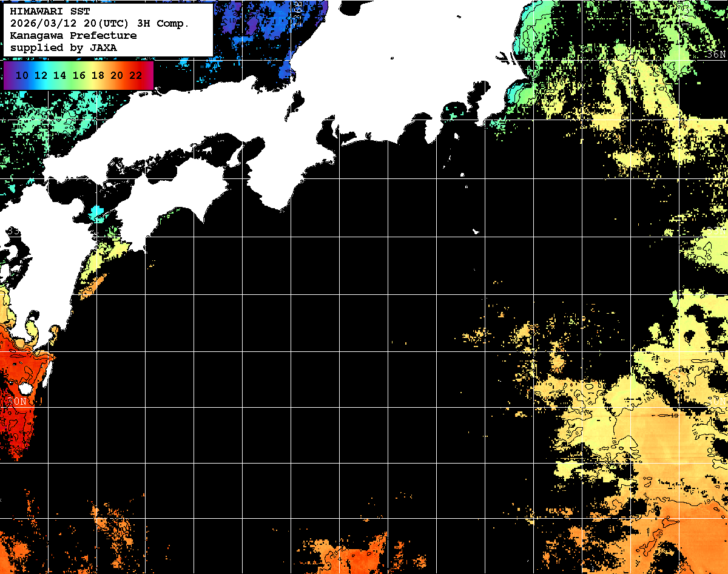Click cyan cold-water patch in Bungo Channel
Screen dimensions: 728x574
[x=97, y=214]
